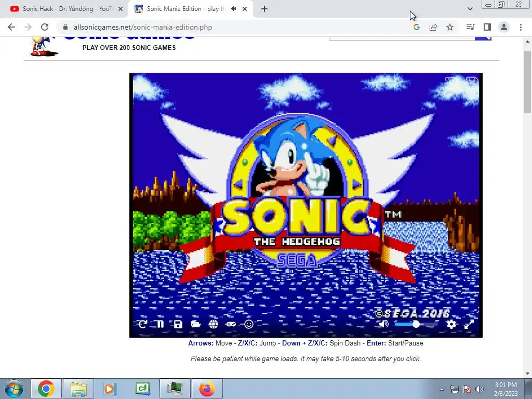The width and height of the screenshot is (532, 399).
Task: Launch Firefox from the taskbar
Action: [207, 389]
